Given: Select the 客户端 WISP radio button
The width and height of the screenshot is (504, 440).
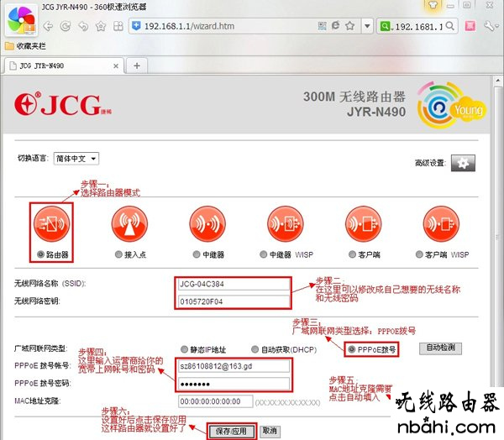Looking at the screenshot, I should coord(419,254).
